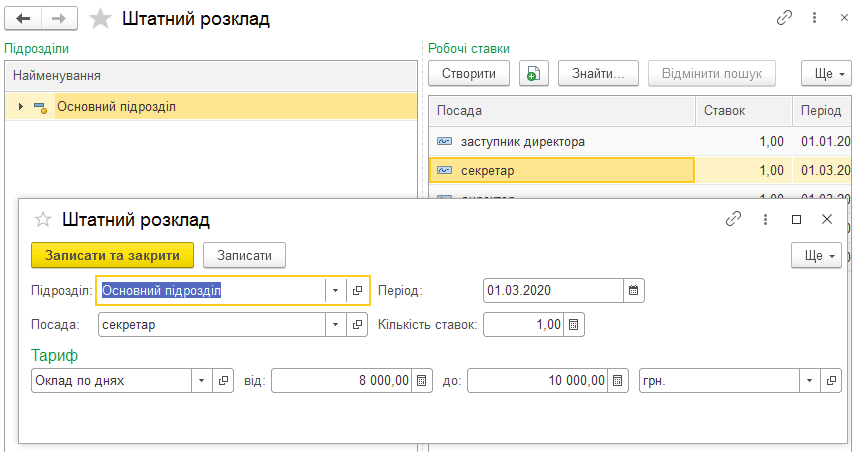Sort by Період column header

pyautogui.click(x=822, y=111)
